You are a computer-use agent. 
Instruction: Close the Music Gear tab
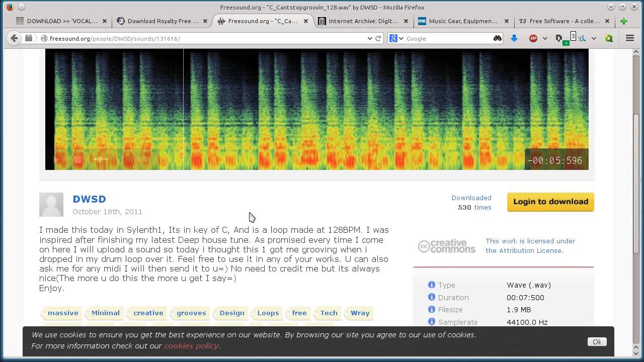507,21
